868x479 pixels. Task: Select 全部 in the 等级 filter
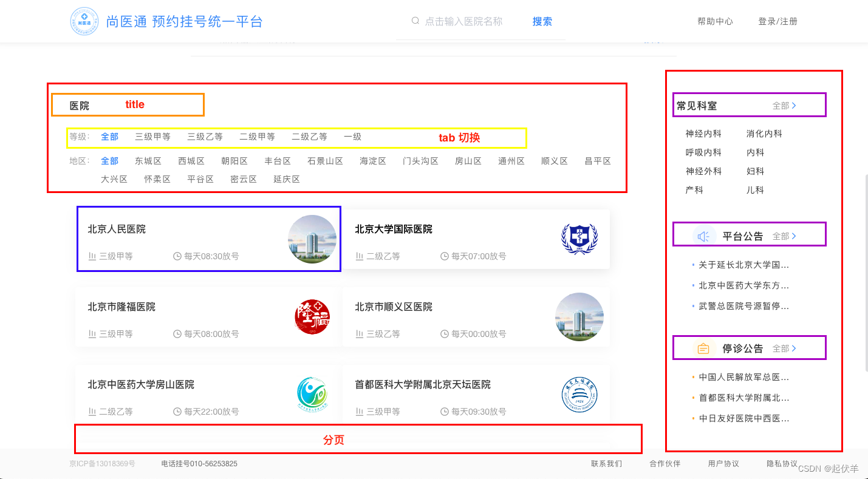tap(109, 137)
